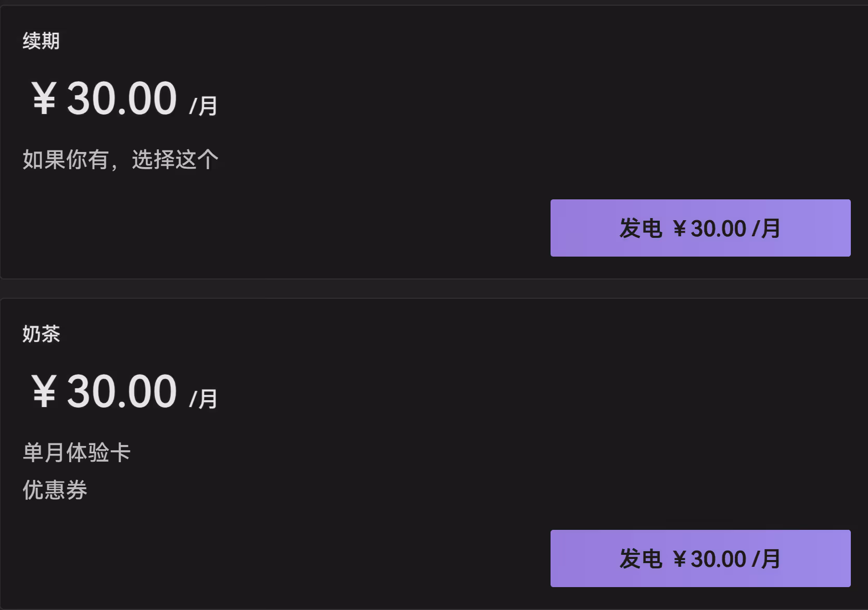868x610 pixels.
Task: Click the 优惠券 description line
Action: (55, 490)
